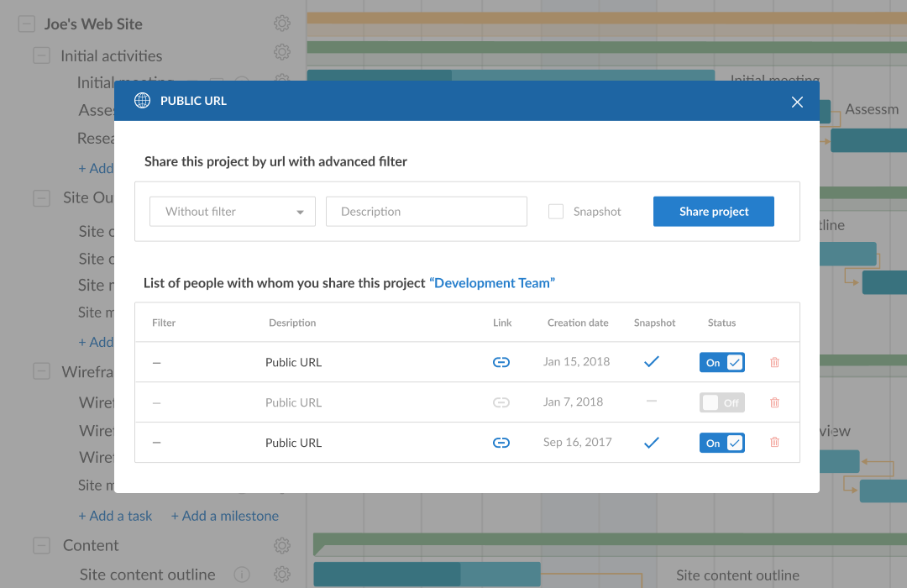
Task: Enable the Snapshot checkbox
Action: pyautogui.click(x=556, y=212)
